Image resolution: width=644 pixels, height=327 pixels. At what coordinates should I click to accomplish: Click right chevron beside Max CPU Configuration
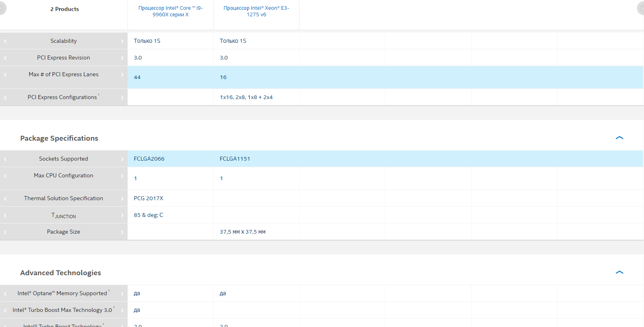coord(122,176)
